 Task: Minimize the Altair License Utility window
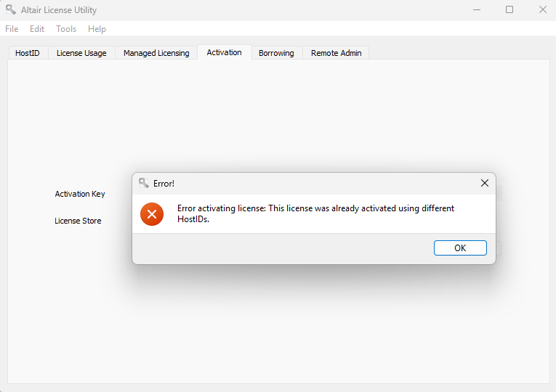(477, 10)
